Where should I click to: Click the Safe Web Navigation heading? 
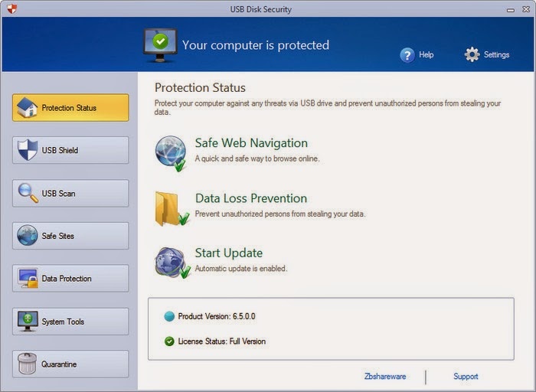[x=251, y=143]
